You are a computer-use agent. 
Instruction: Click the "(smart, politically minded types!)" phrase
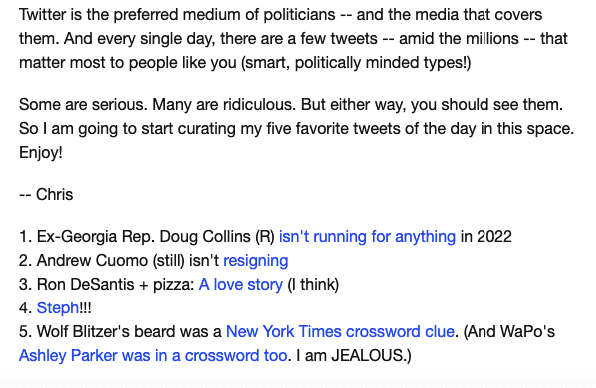pos(356,63)
